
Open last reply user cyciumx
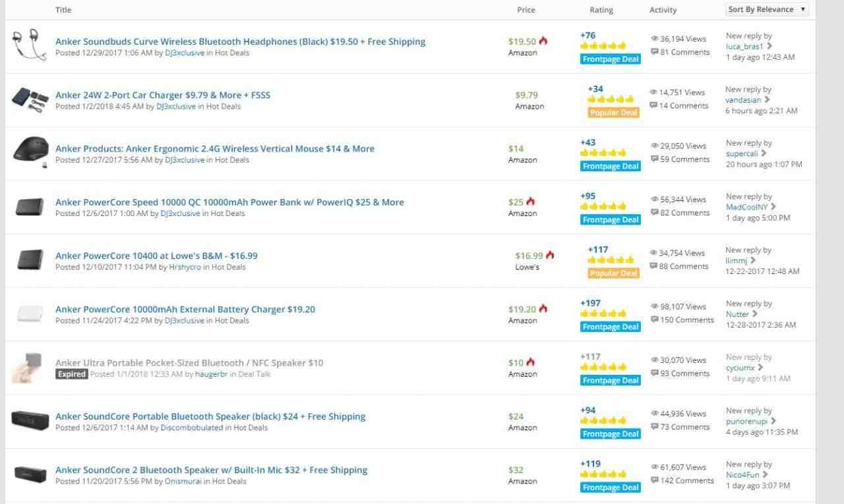pos(740,368)
